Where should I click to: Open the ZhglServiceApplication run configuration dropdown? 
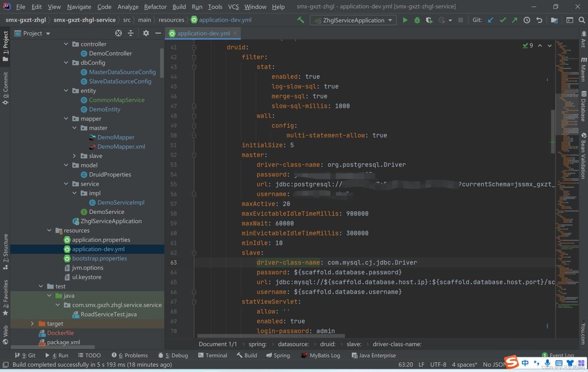pyautogui.click(x=353, y=20)
